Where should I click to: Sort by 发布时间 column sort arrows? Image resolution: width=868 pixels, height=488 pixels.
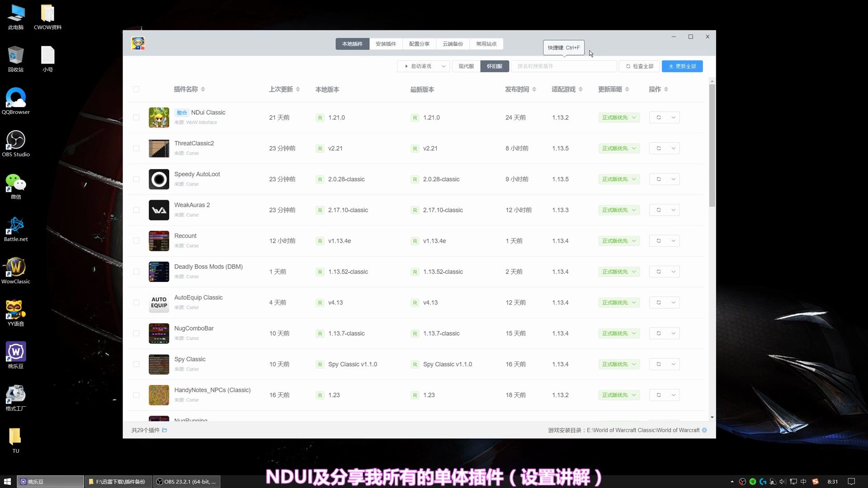[x=534, y=89]
